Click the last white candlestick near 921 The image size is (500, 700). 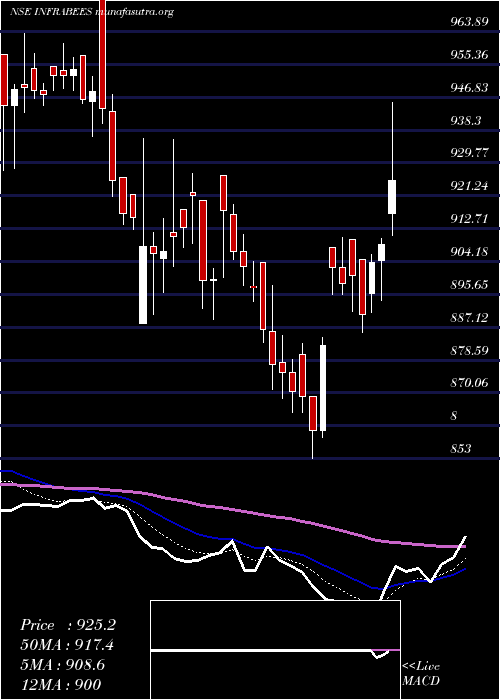point(392,196)
